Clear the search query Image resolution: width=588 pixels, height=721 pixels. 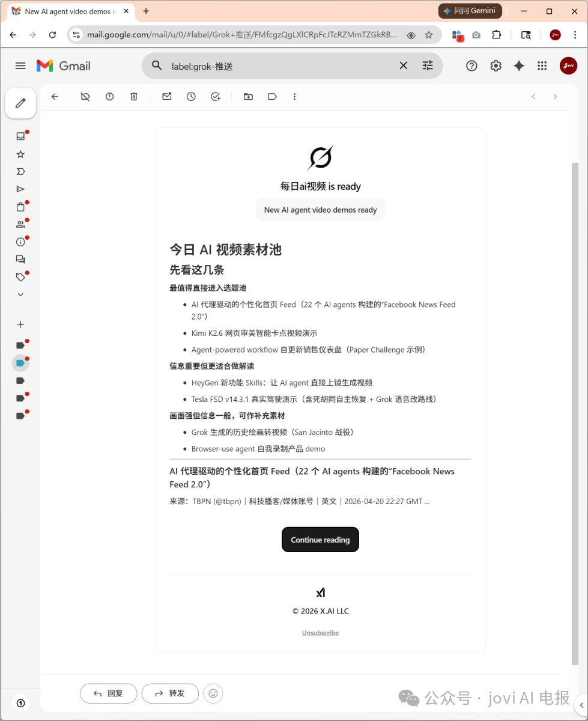[404, 65]
